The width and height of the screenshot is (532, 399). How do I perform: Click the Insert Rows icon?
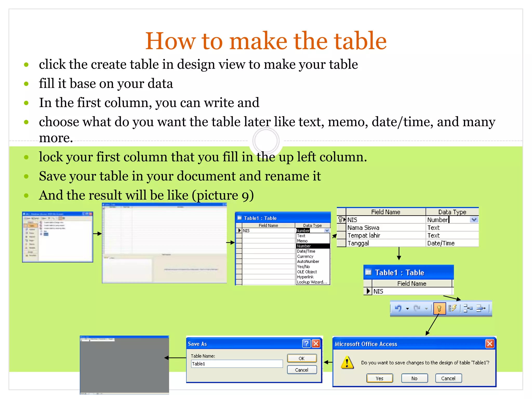click(x=468, y=308)
